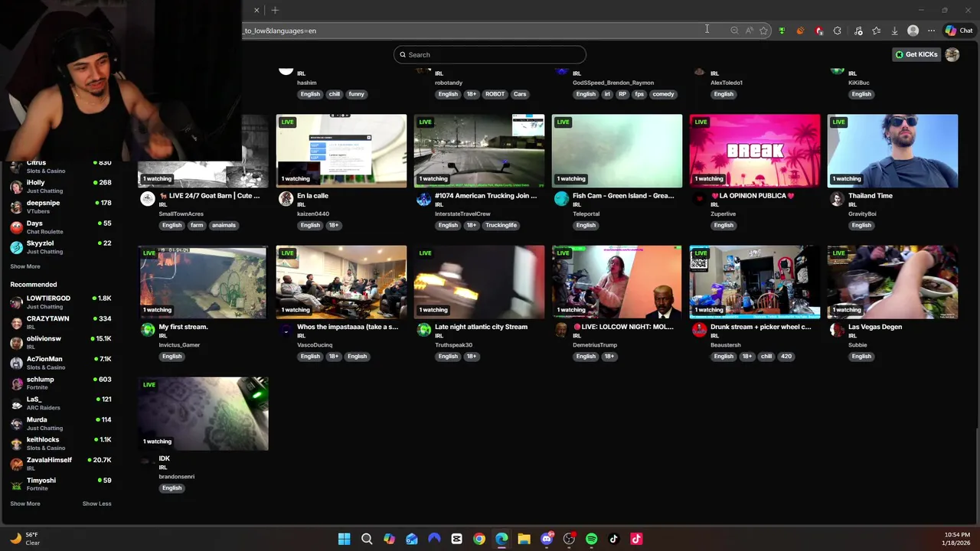This screenshot has width=980, height=551.
Task: Launch Spotify from the taskbar
Action: pos(591,539)
